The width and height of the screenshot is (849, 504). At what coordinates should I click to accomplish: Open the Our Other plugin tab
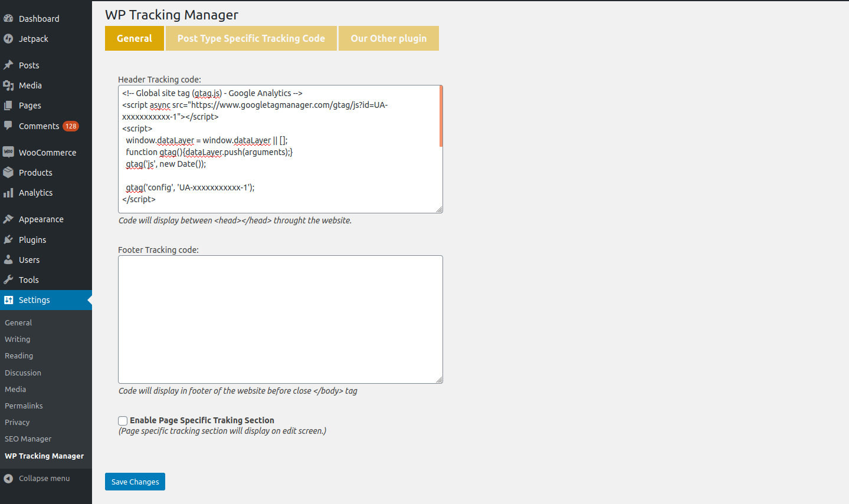[x=389, y=38]
